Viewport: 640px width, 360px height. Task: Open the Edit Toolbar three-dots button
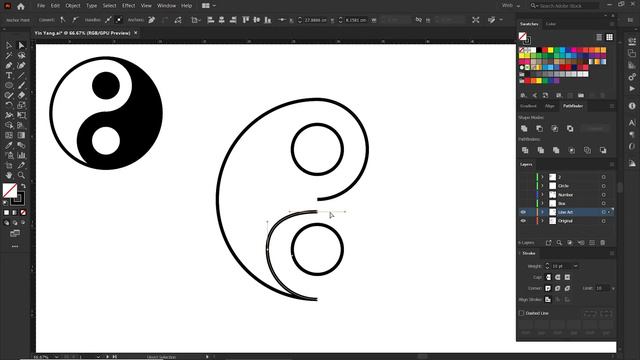[x=15, y=247]
